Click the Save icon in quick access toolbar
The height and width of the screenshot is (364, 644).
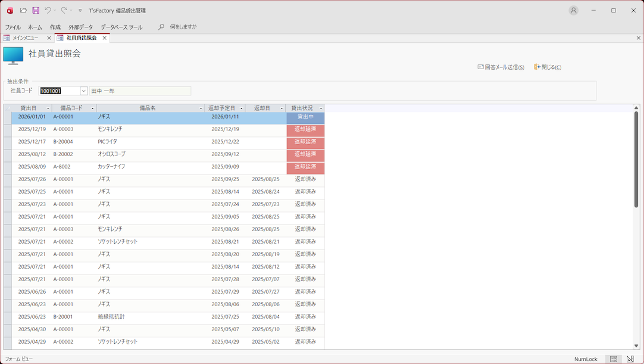[x=36, y=11]
